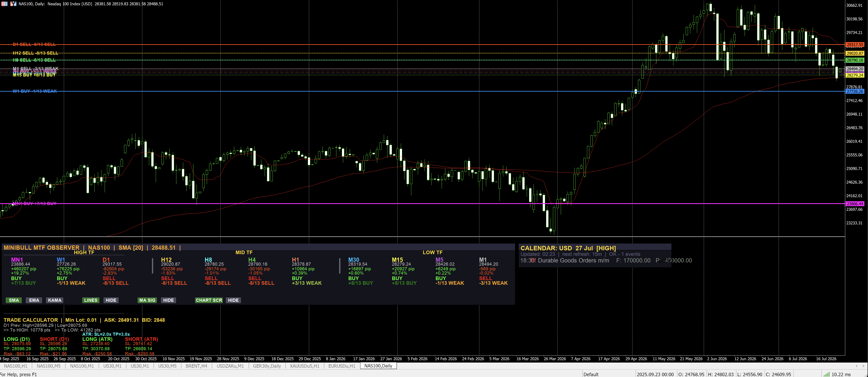The image size is (868, 377).
Task: Select the 'W1 BUY -1/13 WEAK' line label
Action: pos(35,91)
